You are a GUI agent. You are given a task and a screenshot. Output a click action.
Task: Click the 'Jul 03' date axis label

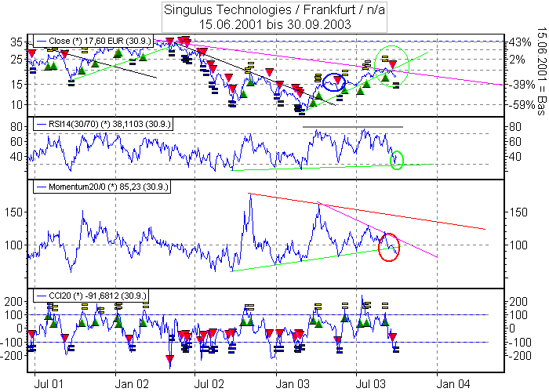click(371, 384)
